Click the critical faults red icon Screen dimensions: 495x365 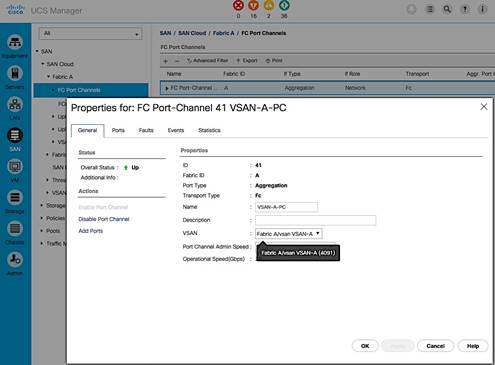pos(238,5)
